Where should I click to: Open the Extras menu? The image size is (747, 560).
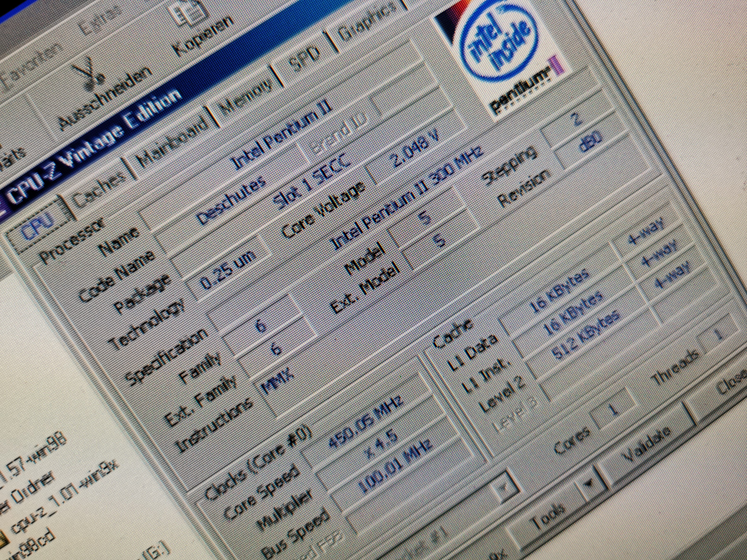pyautogui.click(x=98, y=21)
